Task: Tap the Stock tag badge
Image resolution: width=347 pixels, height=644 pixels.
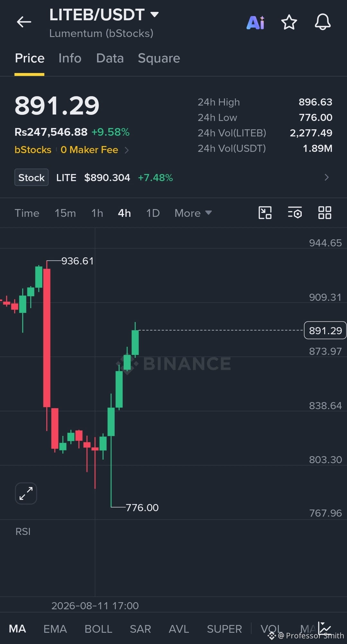Action: (31, 177)
